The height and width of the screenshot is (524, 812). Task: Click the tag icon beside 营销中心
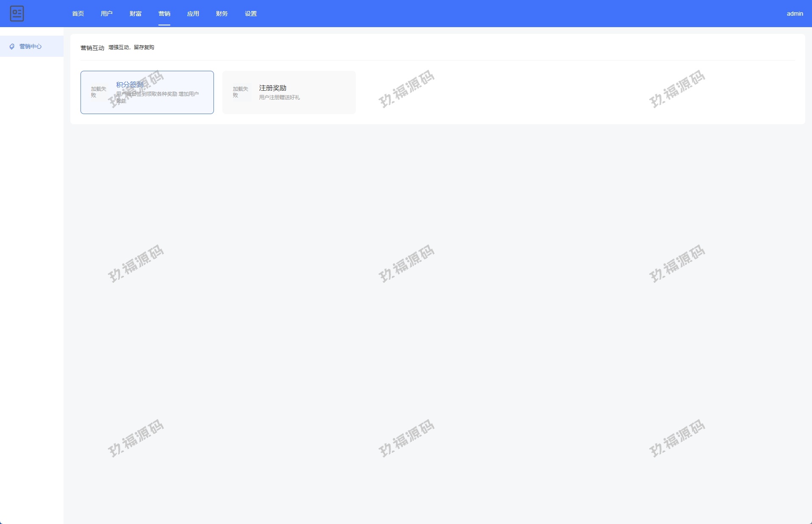pos(12,47)
